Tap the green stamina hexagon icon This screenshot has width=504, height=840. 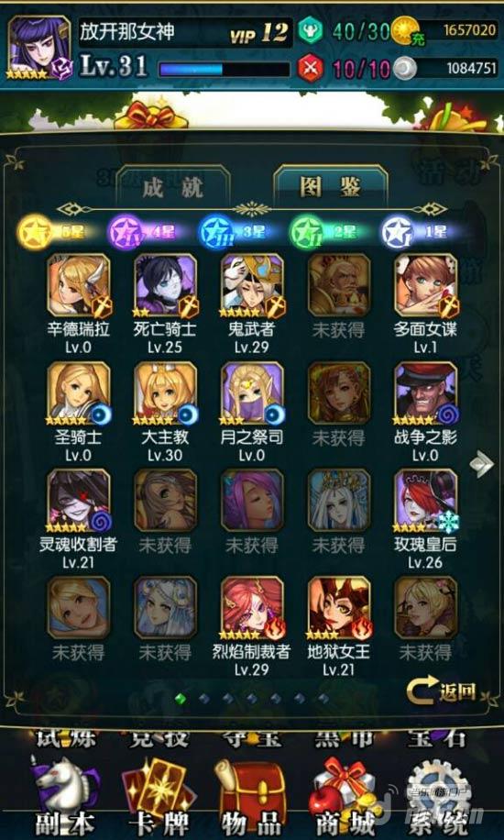click(x=309, y=30)
